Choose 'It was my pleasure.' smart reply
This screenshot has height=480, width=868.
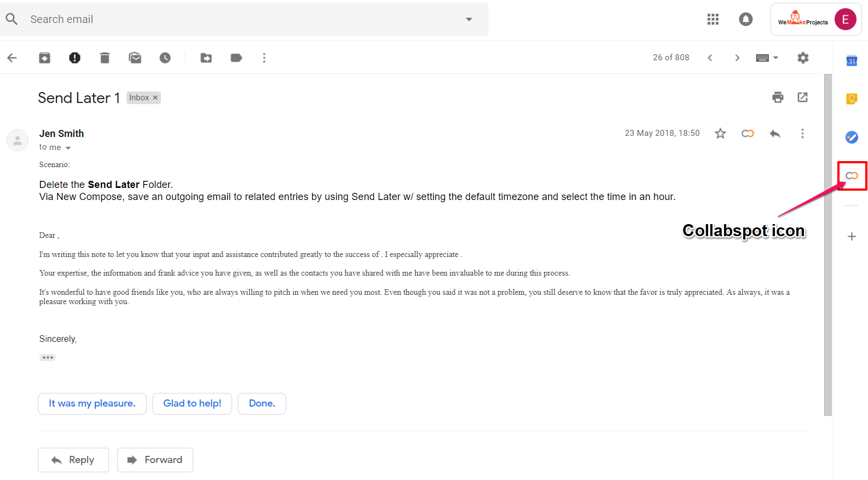92,404
